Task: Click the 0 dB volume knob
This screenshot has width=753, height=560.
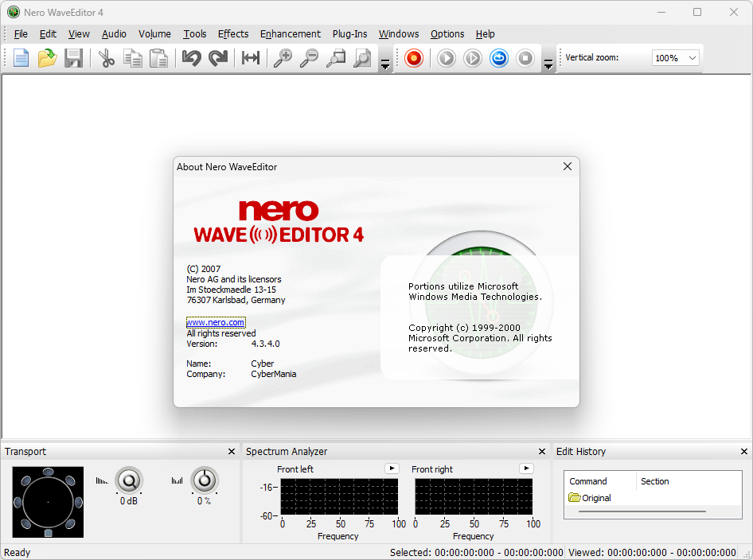Action: 129,480
